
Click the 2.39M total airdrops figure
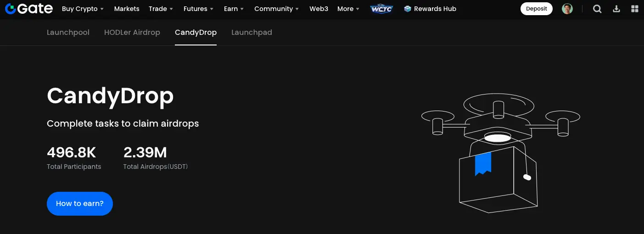click(x=145, y=152)
